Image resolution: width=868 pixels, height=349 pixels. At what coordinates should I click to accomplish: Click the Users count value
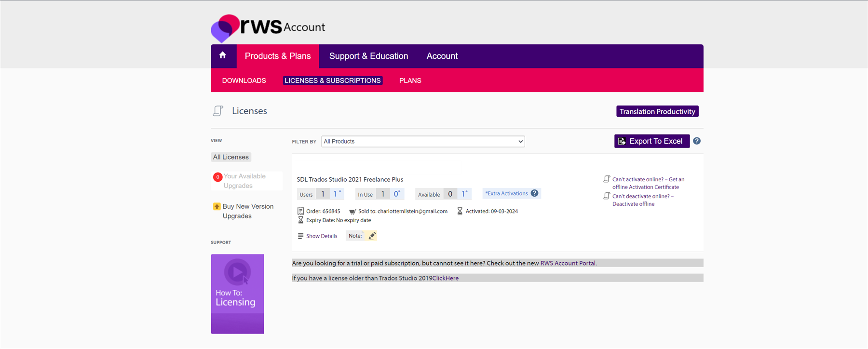pos(323,194)
